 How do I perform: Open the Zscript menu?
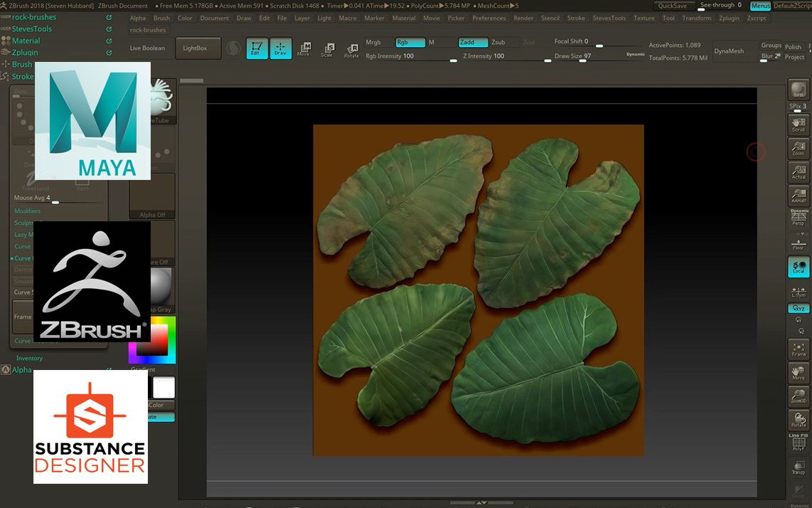point(756,18)
